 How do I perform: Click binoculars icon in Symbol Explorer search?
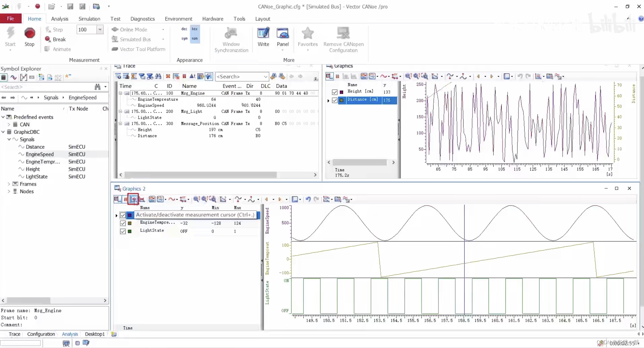[97, 87]
